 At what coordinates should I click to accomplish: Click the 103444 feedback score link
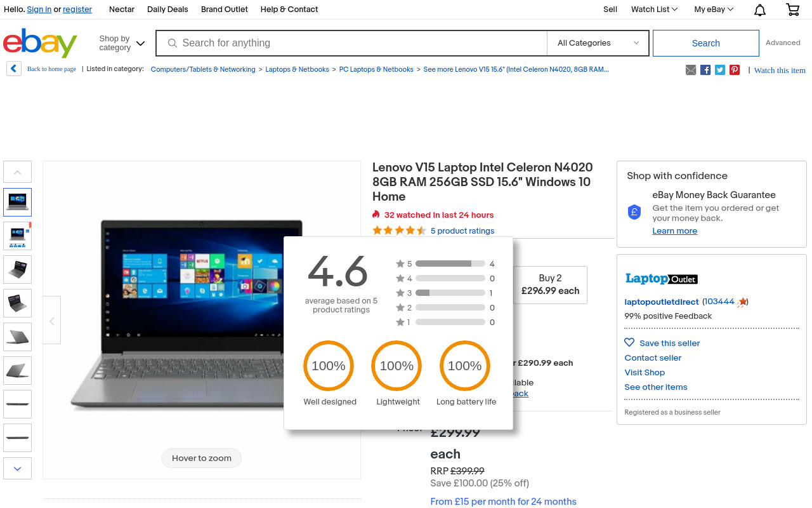719,302
